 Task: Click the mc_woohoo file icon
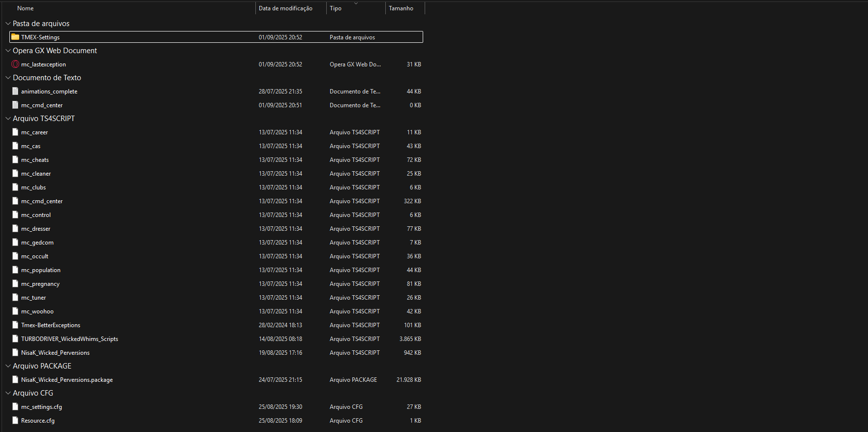click(x=15, y=311)
